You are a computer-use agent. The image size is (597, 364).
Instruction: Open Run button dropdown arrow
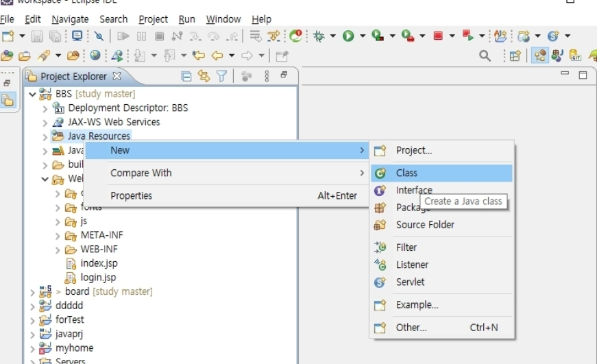click(x=363, y=36)
